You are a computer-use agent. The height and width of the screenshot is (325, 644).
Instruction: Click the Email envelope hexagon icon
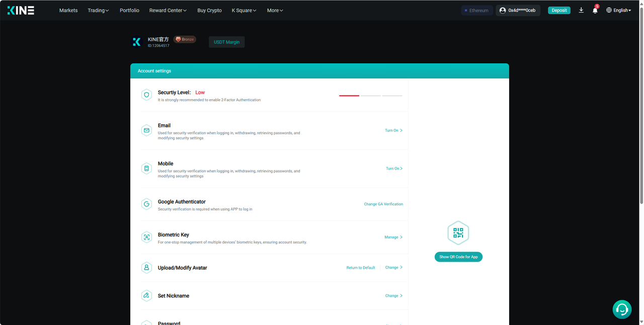146,130
